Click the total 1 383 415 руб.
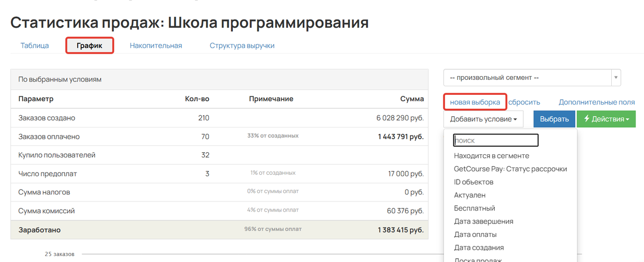 pos(400,230)
